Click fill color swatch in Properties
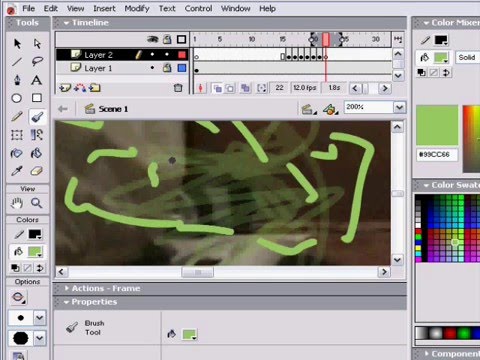Viewport: 480px width, 360px height. 189,334
